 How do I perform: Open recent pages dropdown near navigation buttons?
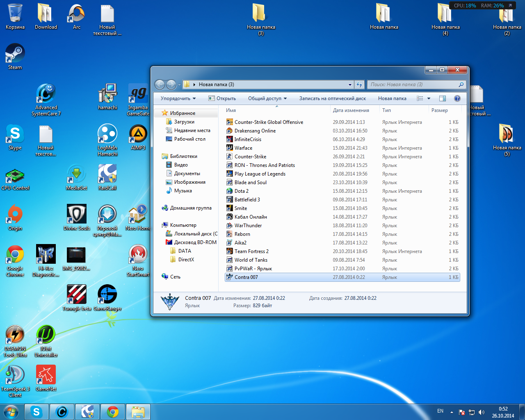tap(179, 85)
